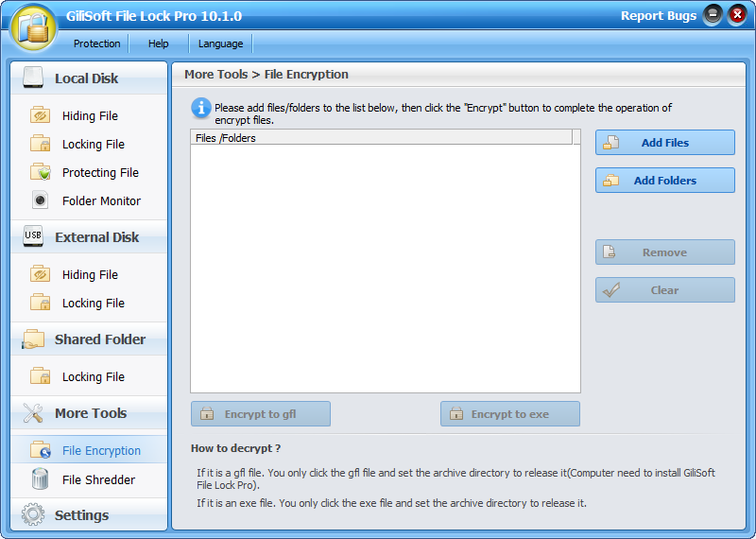Close the GiliSoft File Lock Pro window
The height and width of the screenshot is (539, 756).
click(x=737, y=15)
